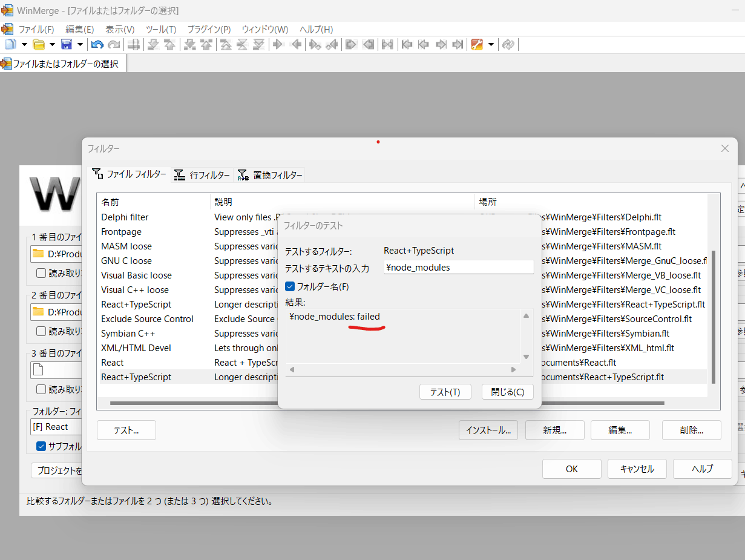Click the Undo arrow icon
The width and height of the screenshot is (745, 560).
pos(97,44)
